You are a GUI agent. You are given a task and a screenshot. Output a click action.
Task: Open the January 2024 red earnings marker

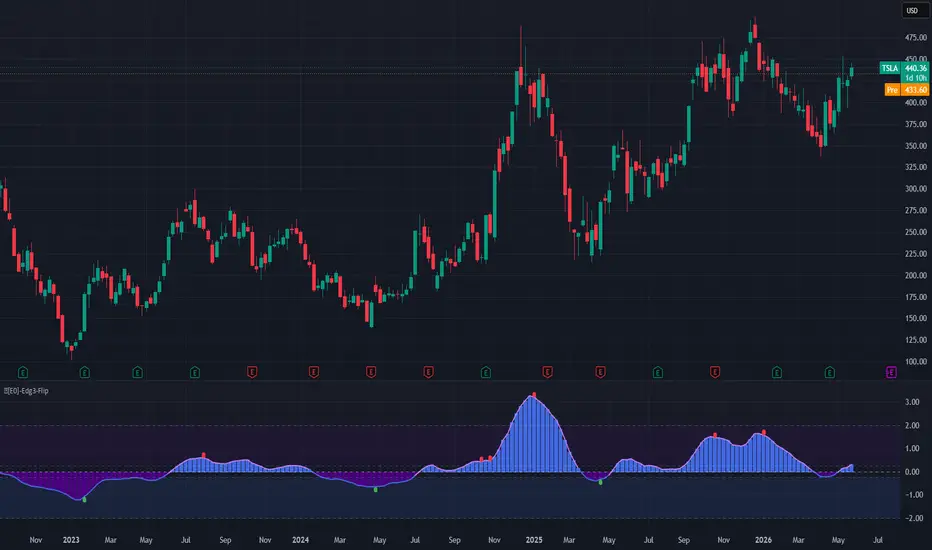coord(314,373)
